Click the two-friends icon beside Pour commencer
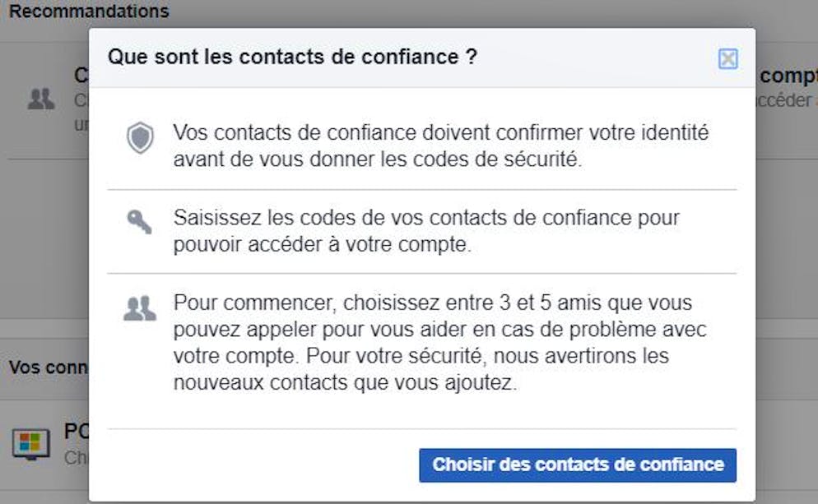818x504 pixels. pos(139,308)
